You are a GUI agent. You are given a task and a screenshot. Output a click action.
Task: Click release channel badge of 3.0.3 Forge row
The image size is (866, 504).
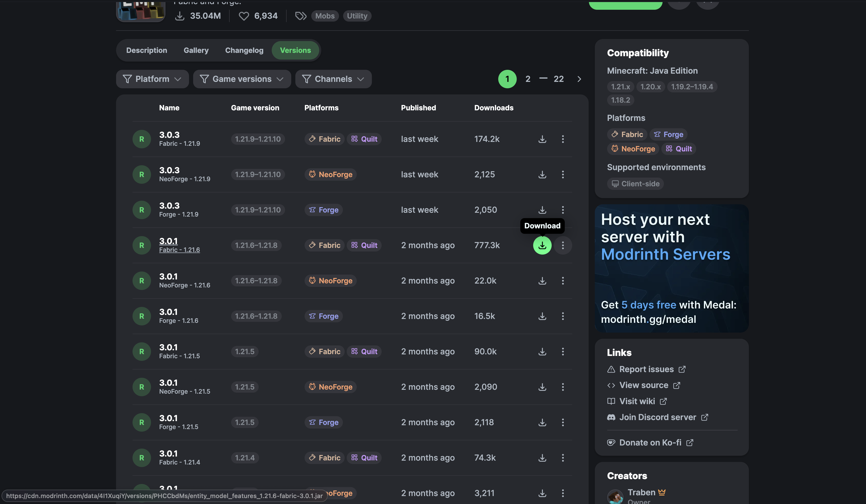click(142, 210)
